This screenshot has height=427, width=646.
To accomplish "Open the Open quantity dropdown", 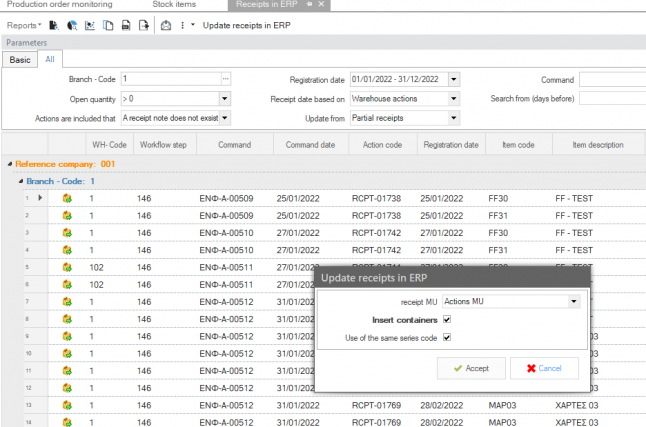I will pos(225,99).
